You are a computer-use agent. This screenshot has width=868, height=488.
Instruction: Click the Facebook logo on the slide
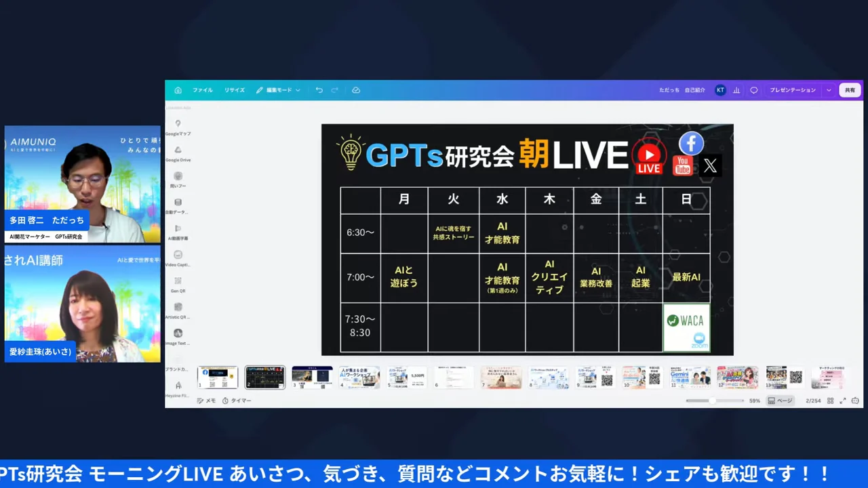(x=691, y=143)
